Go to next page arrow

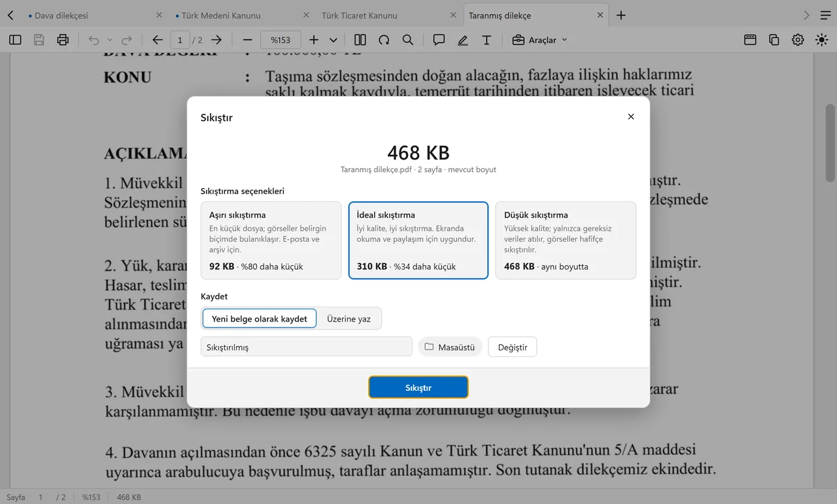[216, 40]
